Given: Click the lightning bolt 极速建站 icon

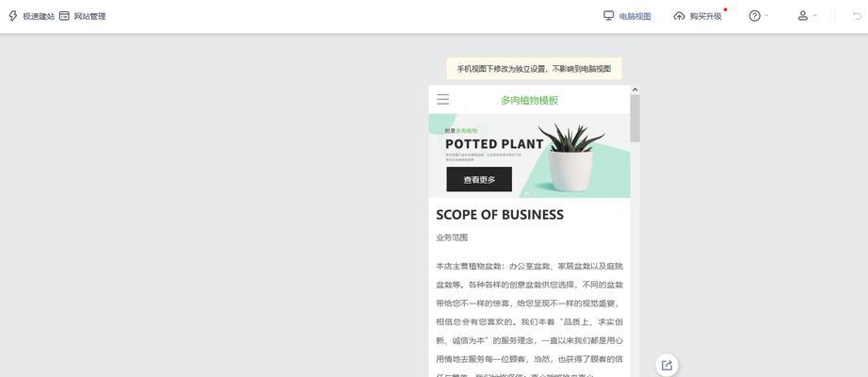Looking at the screenshot, I should pyautogui.click(x=13, y=16).
